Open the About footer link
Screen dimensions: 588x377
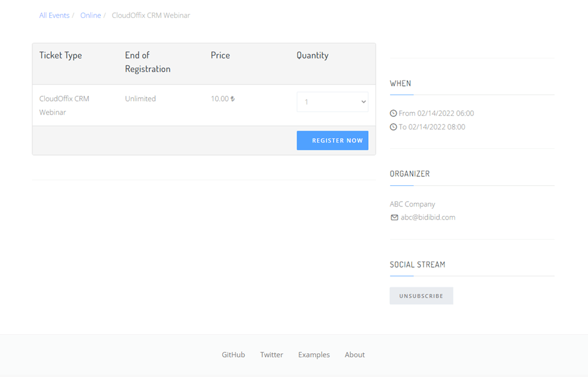coord(355,355)
